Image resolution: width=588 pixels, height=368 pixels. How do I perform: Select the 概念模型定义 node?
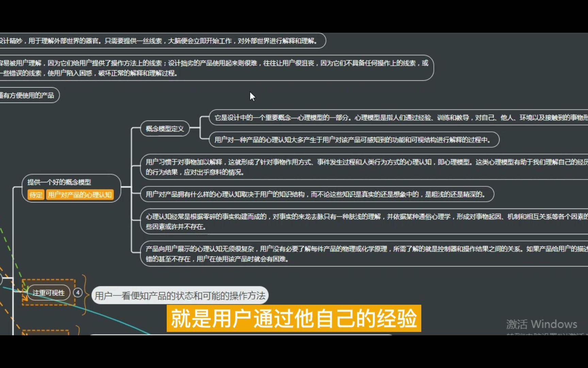coord(165,129)
